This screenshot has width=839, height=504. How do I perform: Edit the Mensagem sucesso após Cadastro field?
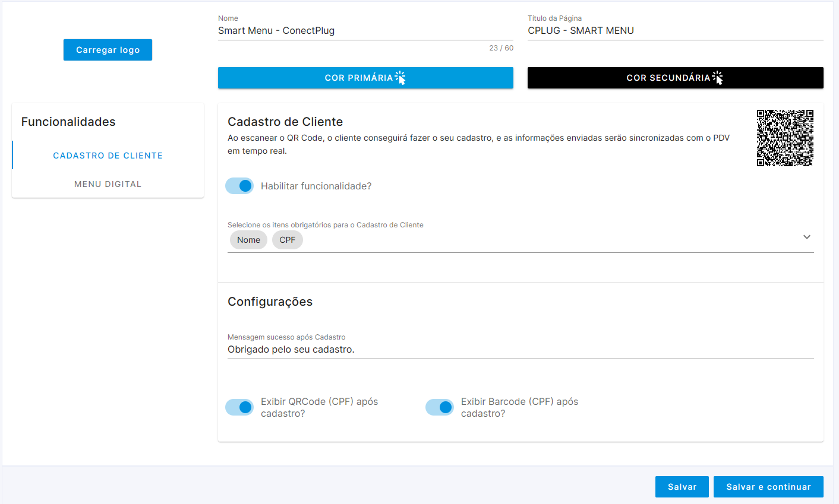pos(521,350)
